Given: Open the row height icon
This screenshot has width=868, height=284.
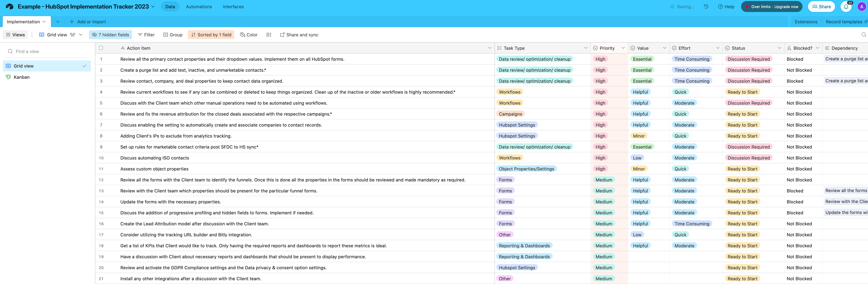Looking at the screenshot, I should click(x=269, y=35).
